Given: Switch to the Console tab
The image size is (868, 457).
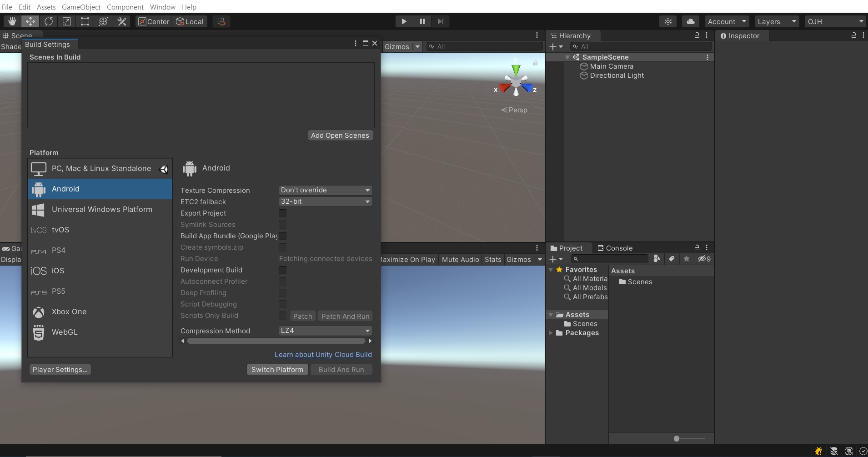Looking at the screenshot, I should click(615, 248).
